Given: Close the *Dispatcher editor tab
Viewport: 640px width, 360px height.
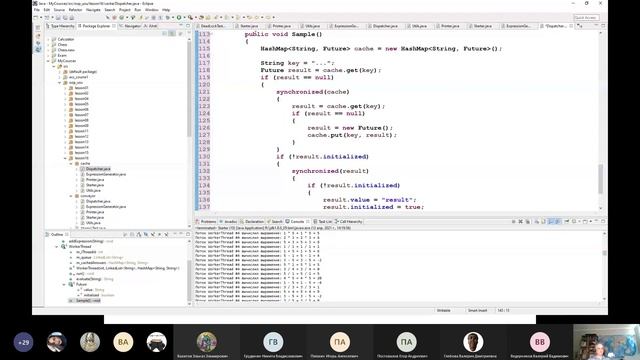Looking at the screenshot, I should click(x=571, y=26).
